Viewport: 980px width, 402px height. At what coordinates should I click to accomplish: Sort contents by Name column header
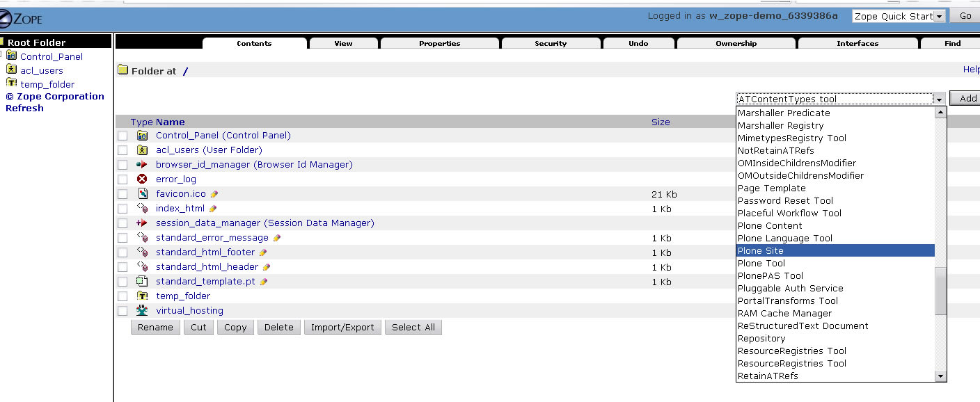[170, 122]
